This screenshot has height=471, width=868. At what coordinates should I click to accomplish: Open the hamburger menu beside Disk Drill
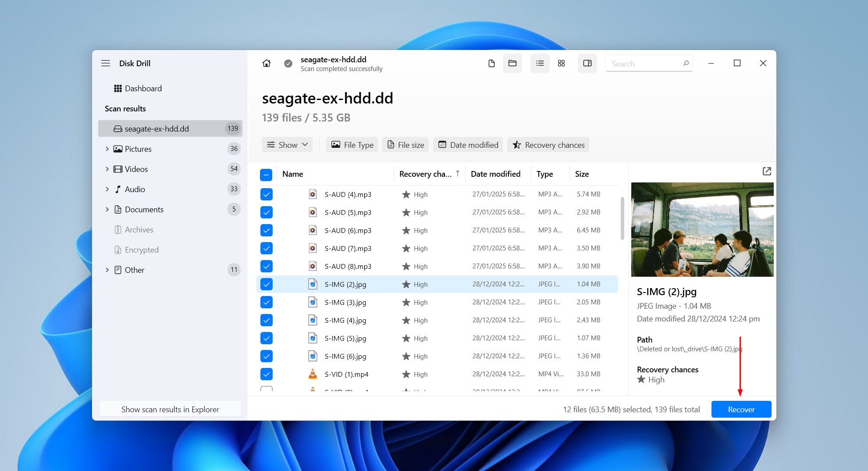(106, 63)
